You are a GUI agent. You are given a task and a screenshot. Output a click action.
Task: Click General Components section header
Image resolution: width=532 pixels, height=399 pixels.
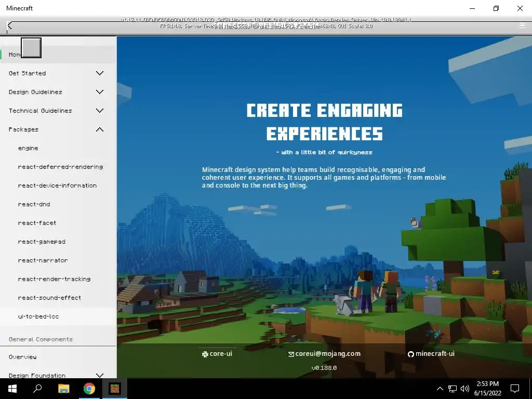click(41, 339)
